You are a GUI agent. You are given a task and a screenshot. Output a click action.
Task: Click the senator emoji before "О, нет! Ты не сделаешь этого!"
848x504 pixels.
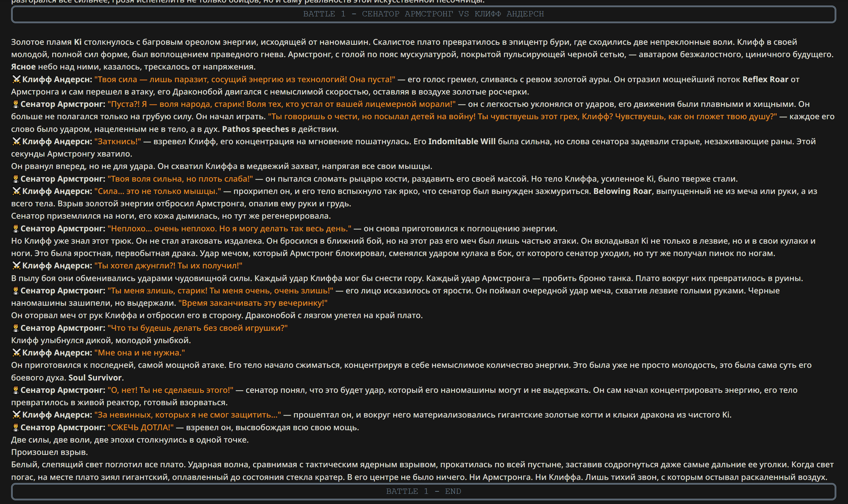coord(15,390)
